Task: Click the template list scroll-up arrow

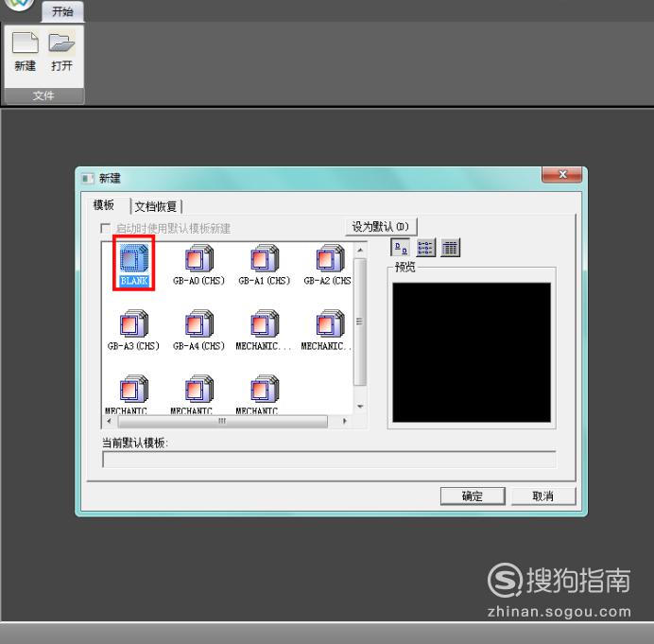Action: 360,250
